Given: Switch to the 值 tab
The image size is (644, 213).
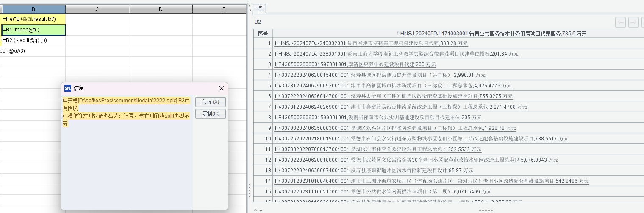Looking at the screenshot, I should click(259, 8).
